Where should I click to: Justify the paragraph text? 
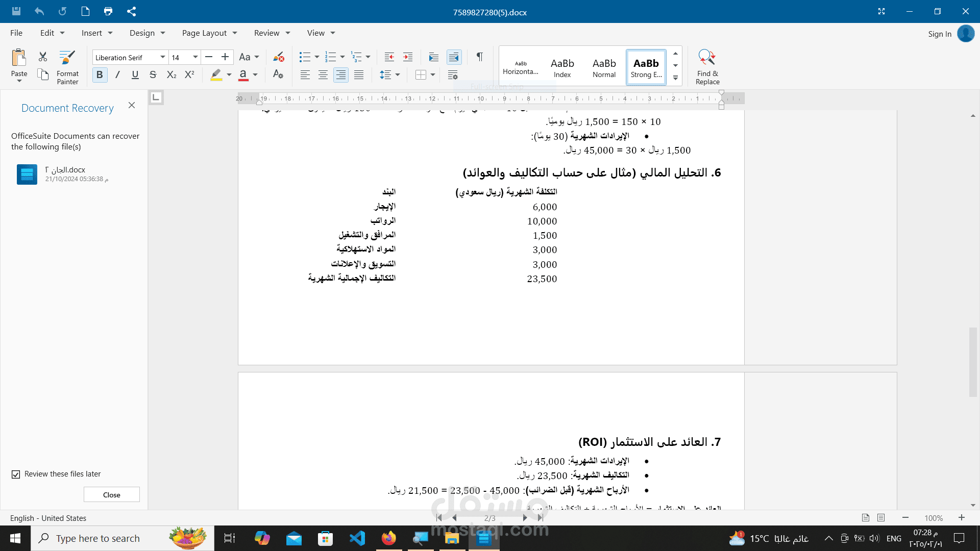[x=359, y=75]
